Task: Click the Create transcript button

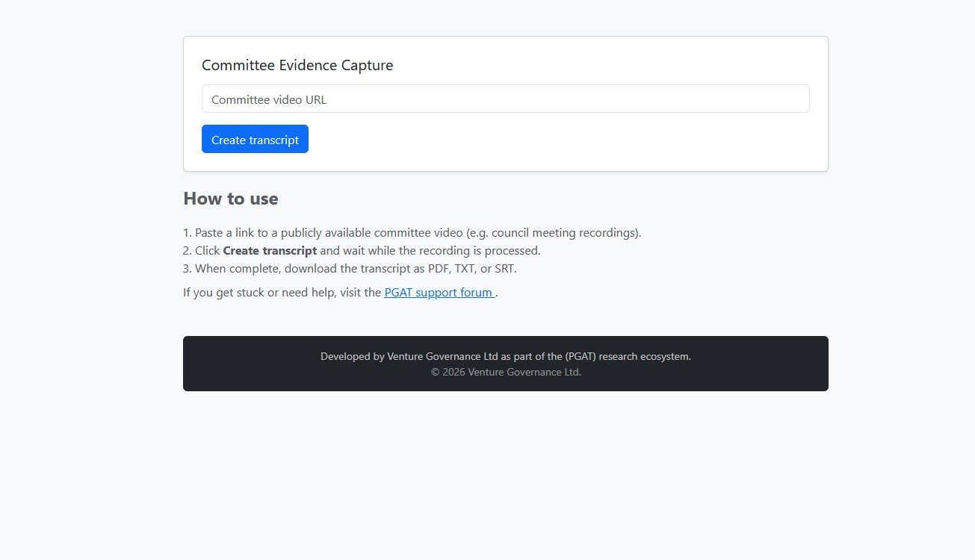Action: point(255,140)
